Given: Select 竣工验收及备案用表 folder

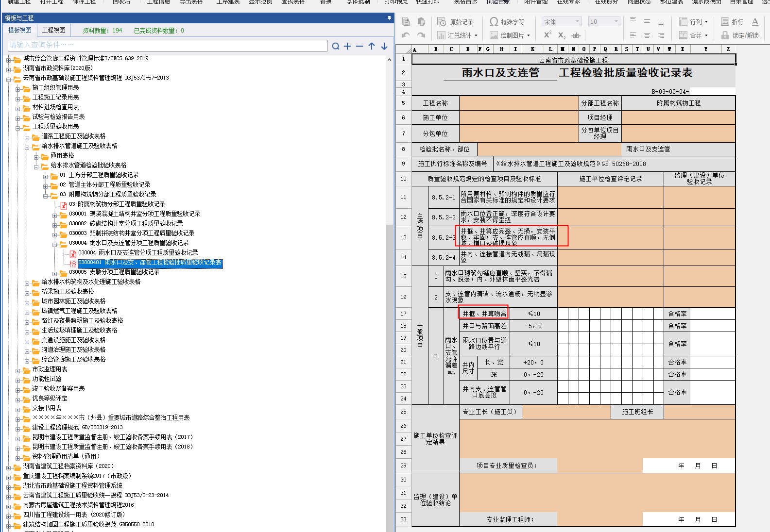Looking at the screenshot, I should pos(58,388).
